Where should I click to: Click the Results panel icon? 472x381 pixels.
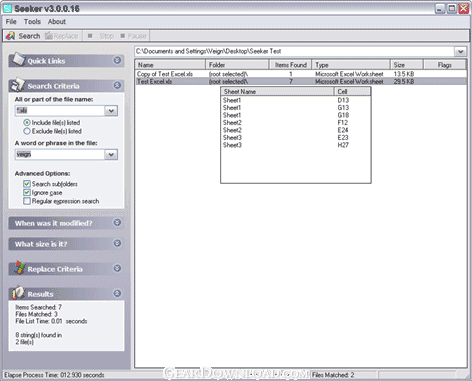pyautogui.click(x=18, y=293)
